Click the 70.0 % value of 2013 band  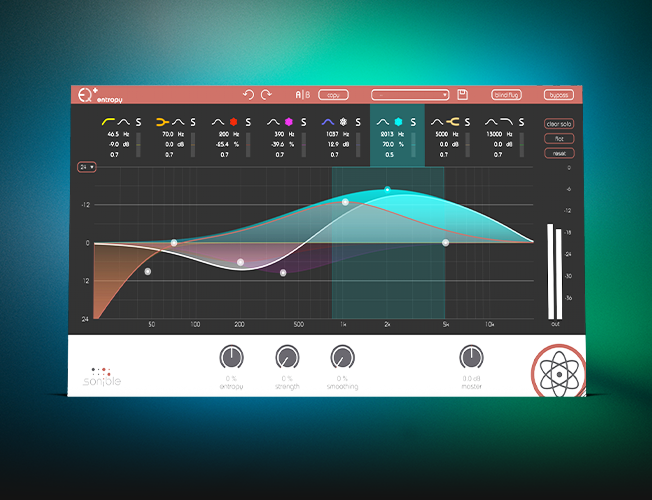[388, 144]
